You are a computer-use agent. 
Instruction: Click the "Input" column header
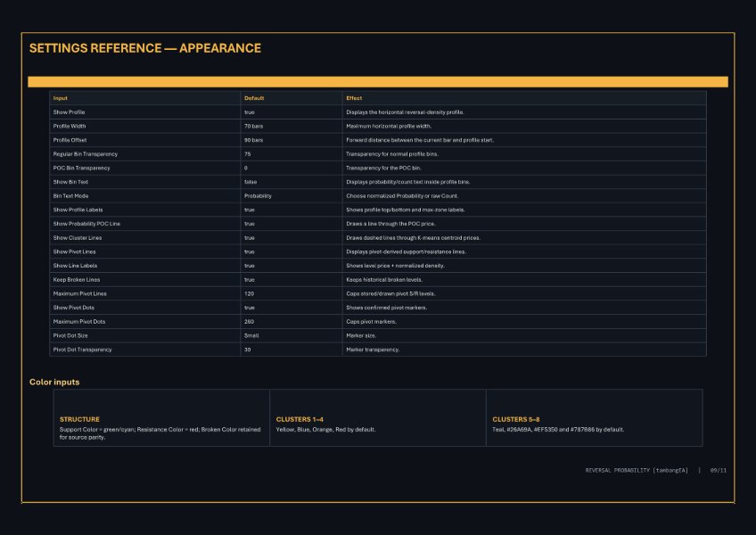pos(61,98)
